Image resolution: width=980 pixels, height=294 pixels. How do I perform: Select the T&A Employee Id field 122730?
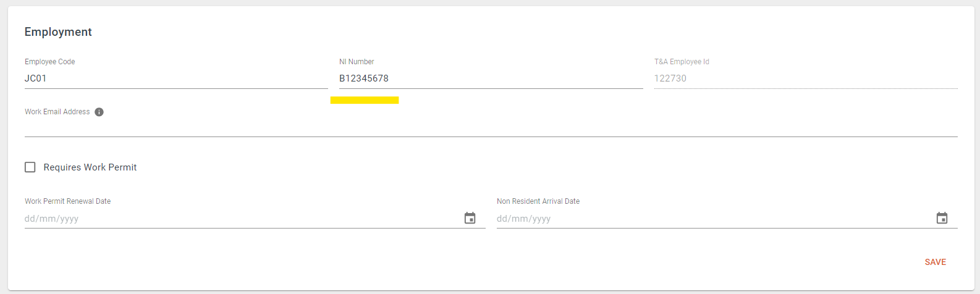click(806, 78)
